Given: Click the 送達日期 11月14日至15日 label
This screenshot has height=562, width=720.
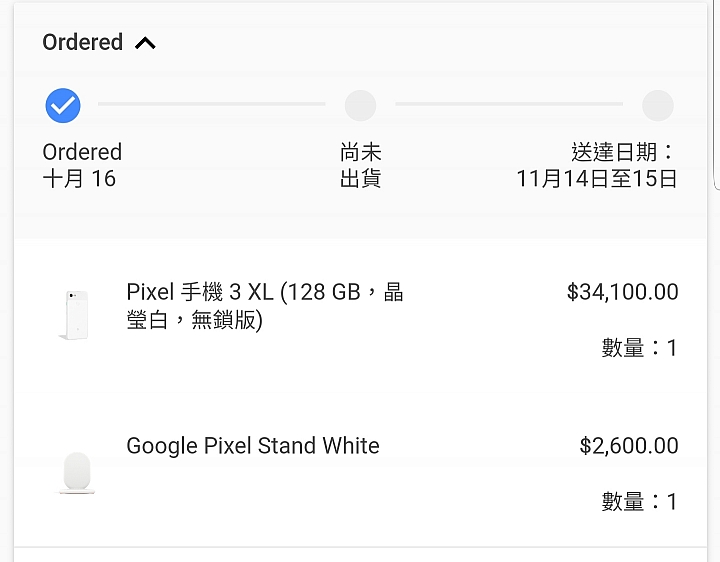Looking at the screenshot, I should [x=596, y=165].
